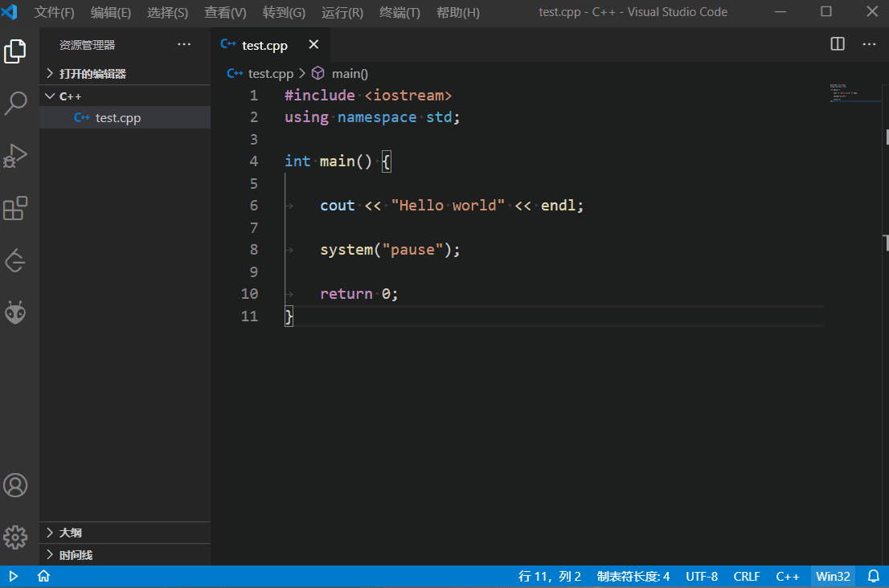Screen dimensions: 889x588
Task: Change the UTF-8 encoding in status bar
Action: tap(702, 577)
